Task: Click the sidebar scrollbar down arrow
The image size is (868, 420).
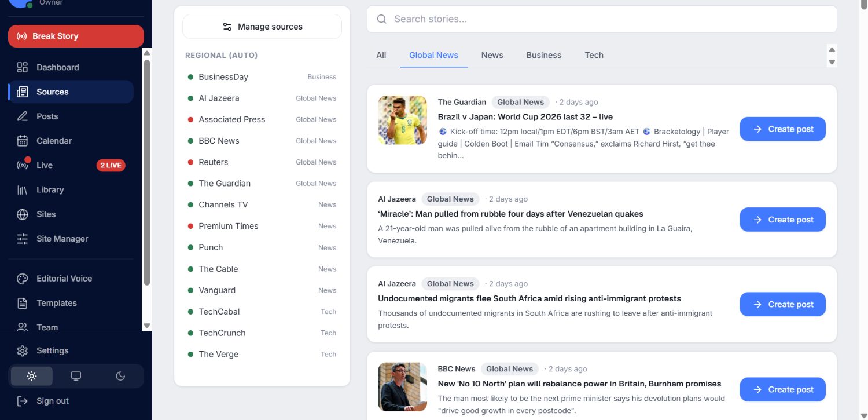Action: (147, 326)
